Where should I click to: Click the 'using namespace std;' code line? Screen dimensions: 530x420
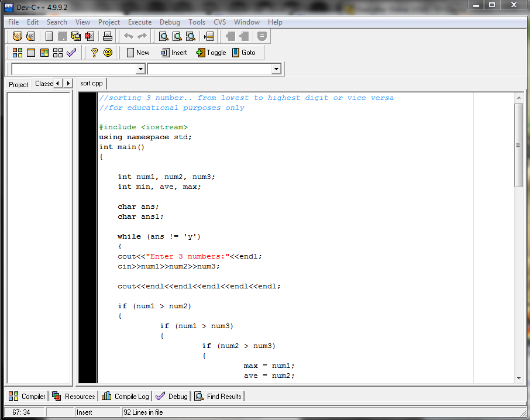coord(145,137)
